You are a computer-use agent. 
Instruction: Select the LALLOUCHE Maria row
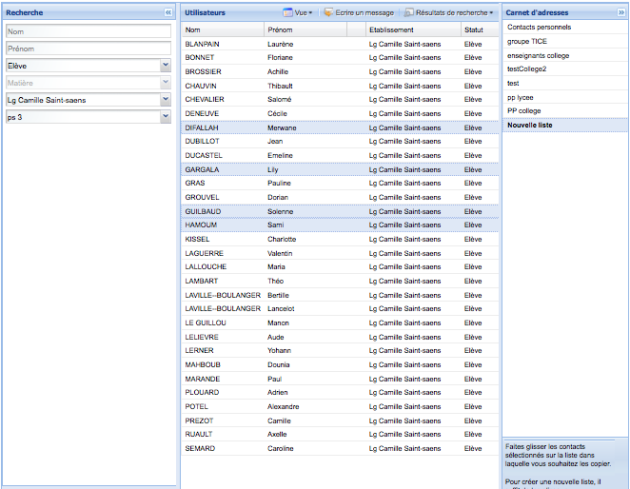point(340,267)
